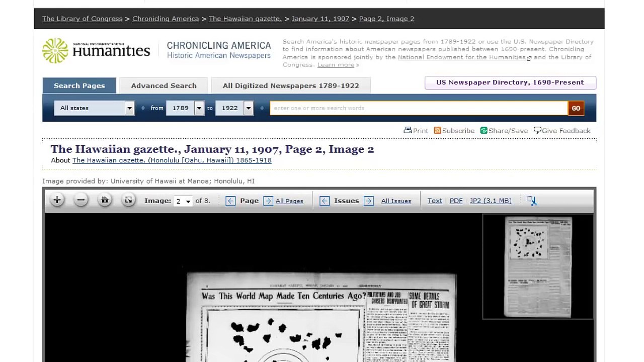Zoom in with the plus icon
Screen dimensions: 644x362
(x=57, y=200)
